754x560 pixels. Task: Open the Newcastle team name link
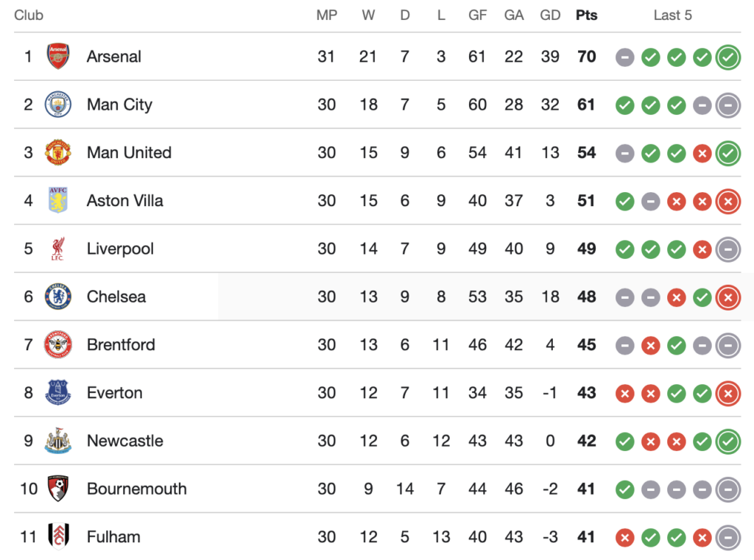point(124,441)
